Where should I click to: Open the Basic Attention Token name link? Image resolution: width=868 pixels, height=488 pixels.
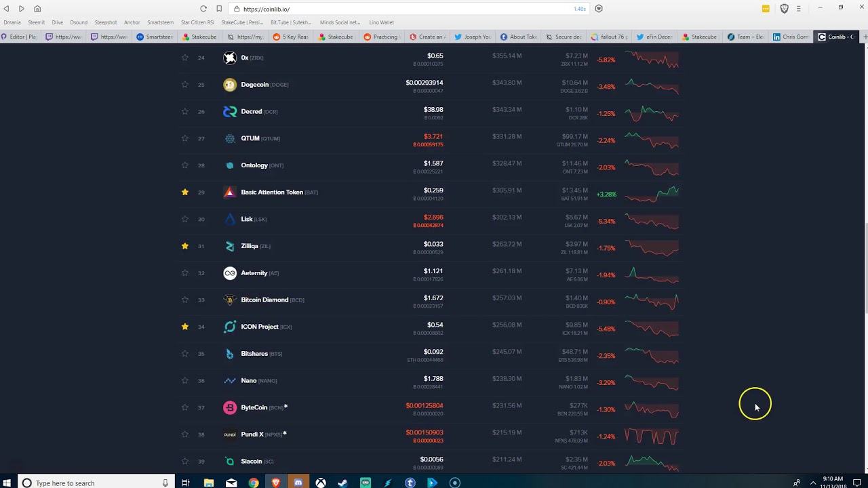(x=272, y=192)
